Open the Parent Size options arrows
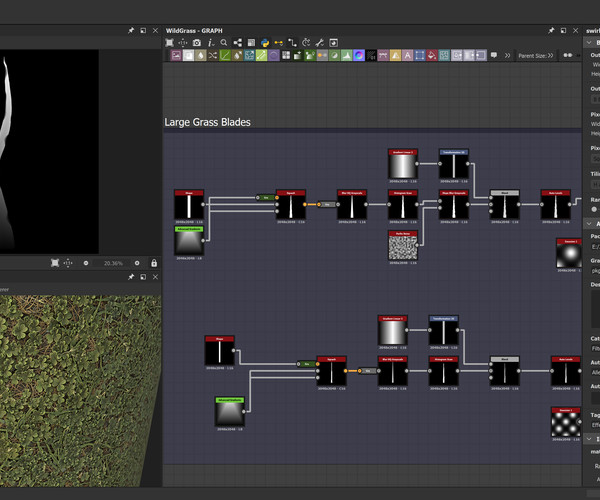 click(x=552, y=56)
